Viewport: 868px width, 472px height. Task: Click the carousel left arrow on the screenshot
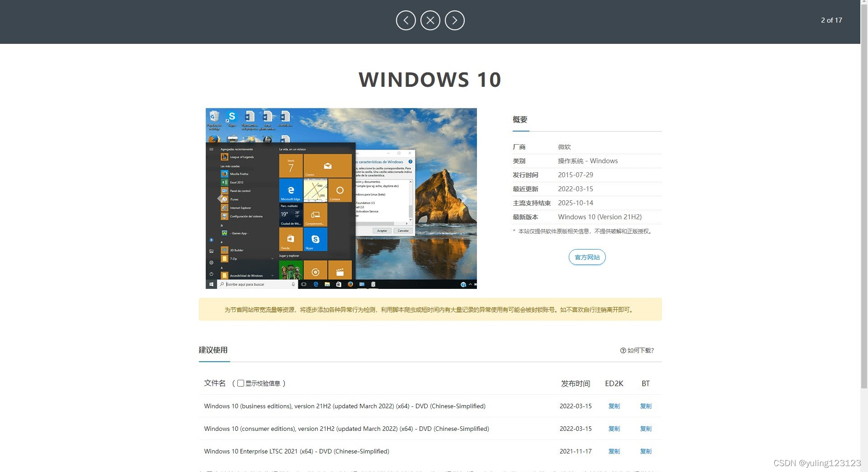coord(220,198)
